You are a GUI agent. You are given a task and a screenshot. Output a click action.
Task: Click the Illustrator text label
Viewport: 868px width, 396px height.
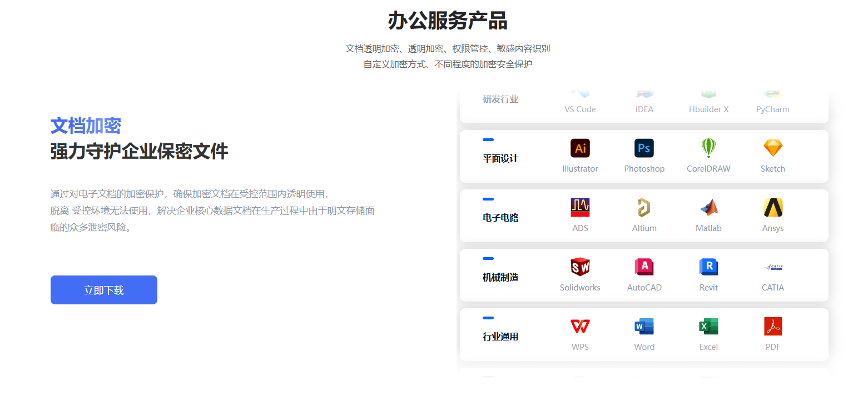coord(580,169)
